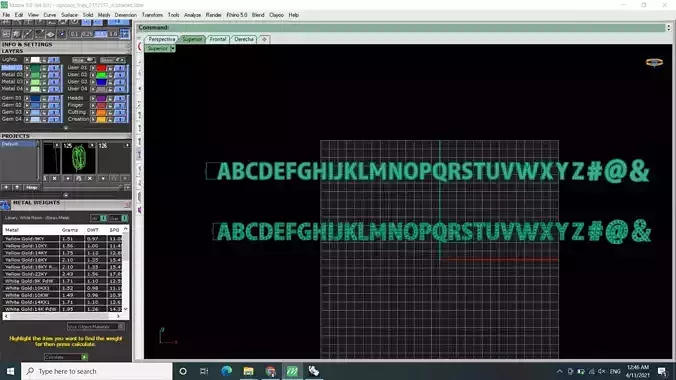Open the Transform menu
The image size is (676, 380).
152,15
